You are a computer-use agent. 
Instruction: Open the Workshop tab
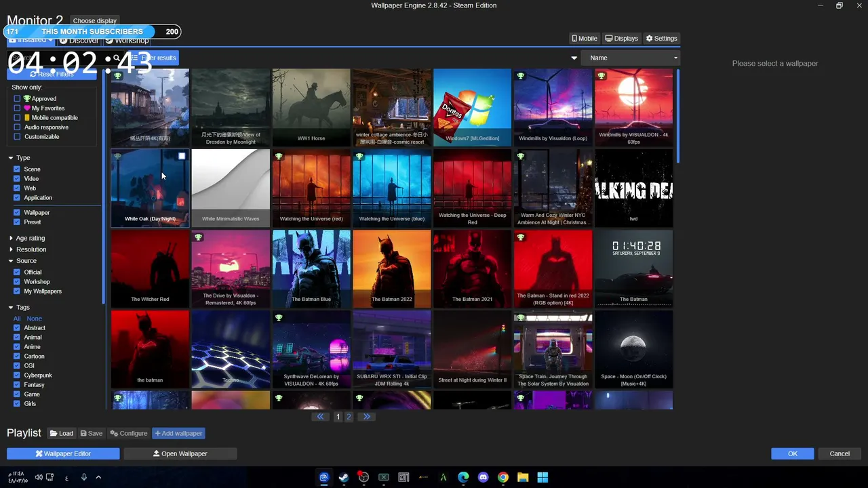coord(127,41)
